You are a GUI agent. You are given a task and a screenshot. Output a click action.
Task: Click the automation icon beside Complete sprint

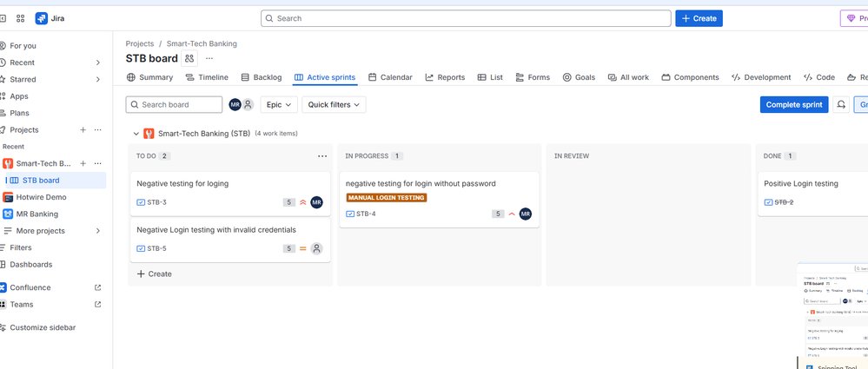click(x=841, y=104)
